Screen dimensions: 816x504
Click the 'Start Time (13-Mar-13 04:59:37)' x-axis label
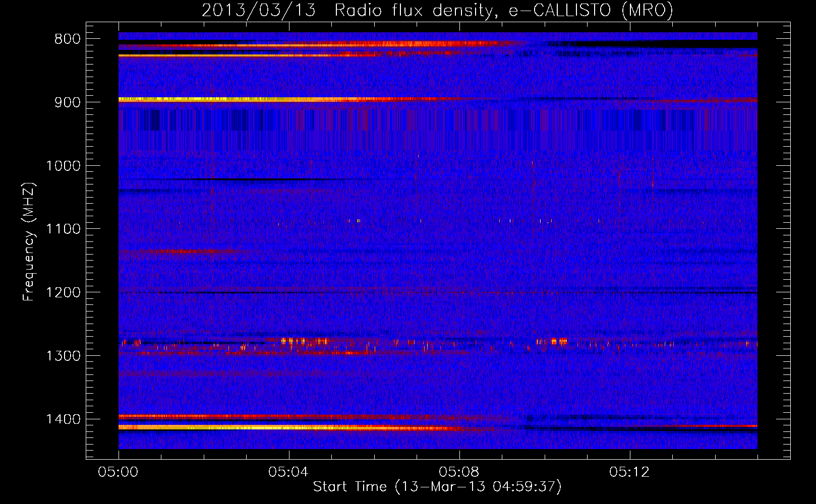pos(437,487)
